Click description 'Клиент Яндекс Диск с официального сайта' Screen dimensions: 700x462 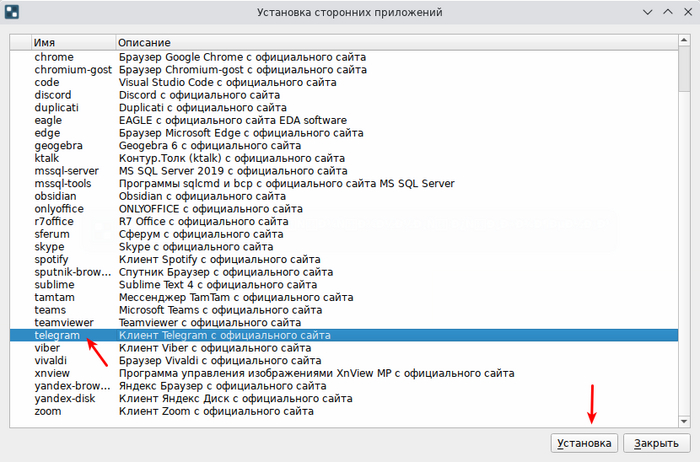236,399
